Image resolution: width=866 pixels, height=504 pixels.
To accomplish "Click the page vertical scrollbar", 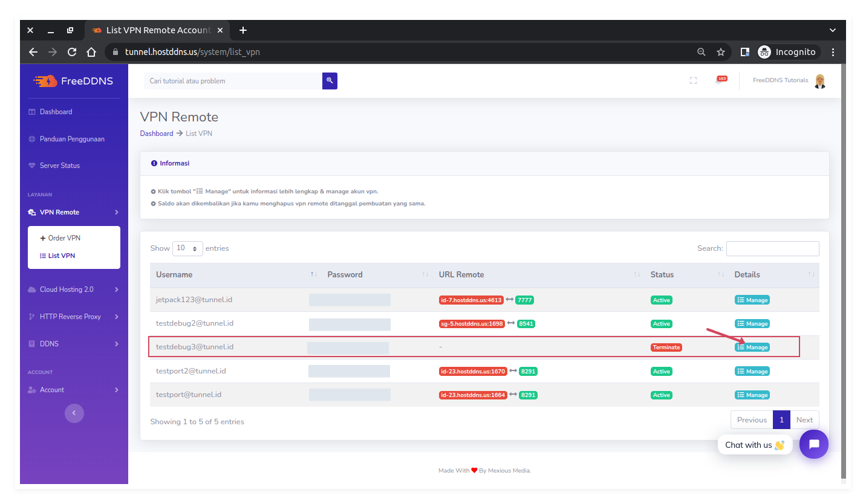I will tap(844, 272).
